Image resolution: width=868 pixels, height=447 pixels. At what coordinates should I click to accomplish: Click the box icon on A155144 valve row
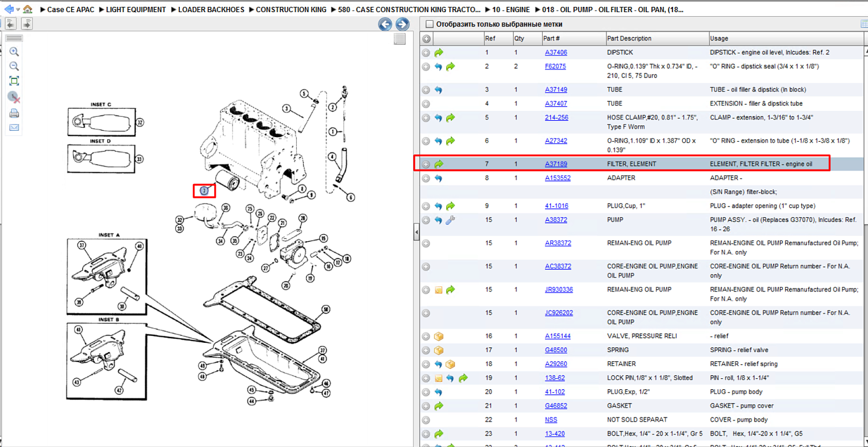[x=439, y=336]
